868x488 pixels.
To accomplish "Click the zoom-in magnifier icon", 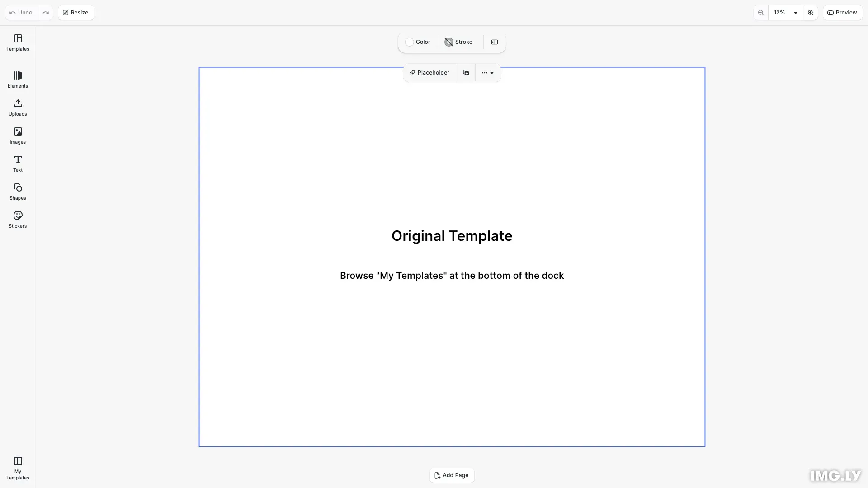I will [x=811, y=12].
